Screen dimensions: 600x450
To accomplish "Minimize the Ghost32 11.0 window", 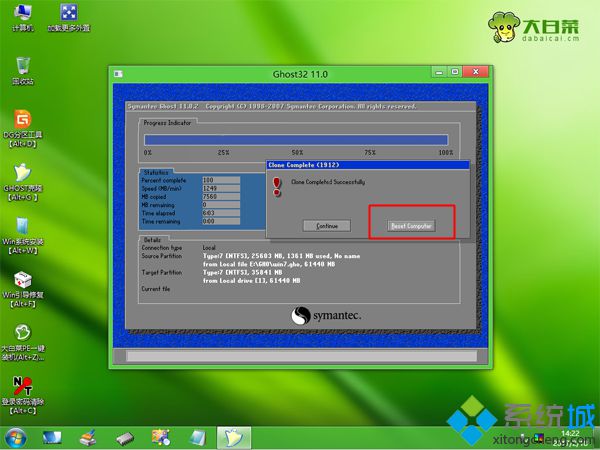I will coord(439,72).
